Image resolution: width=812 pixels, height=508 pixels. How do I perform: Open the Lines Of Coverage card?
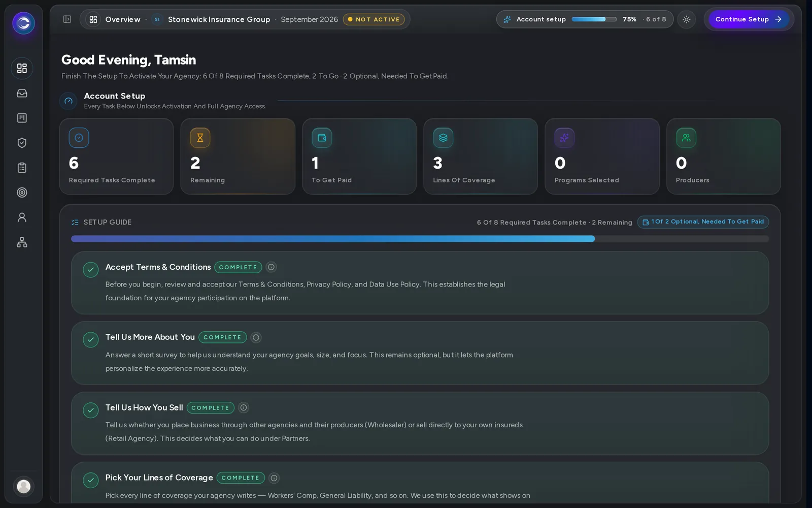(481, 156)
